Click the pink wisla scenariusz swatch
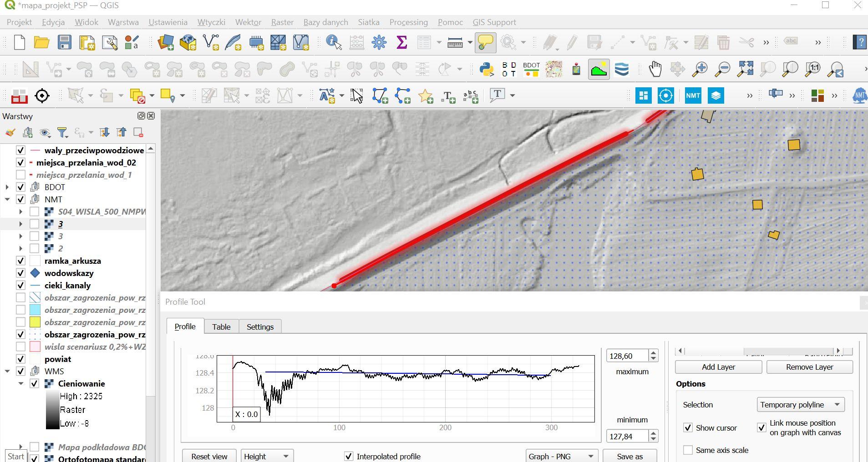The width and height of the screenshot is (868, 462). pyautogui.click(x=35, y=347)
